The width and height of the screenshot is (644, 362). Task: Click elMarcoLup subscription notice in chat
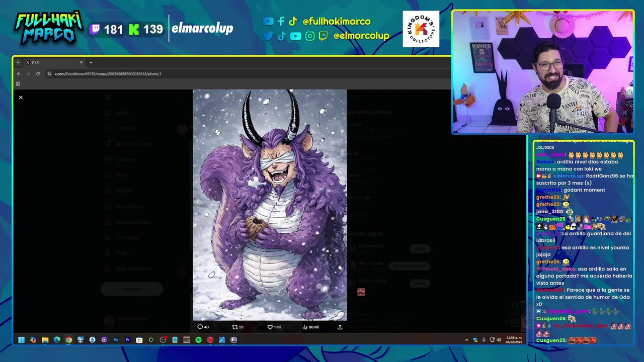click(x=585, y=179)
